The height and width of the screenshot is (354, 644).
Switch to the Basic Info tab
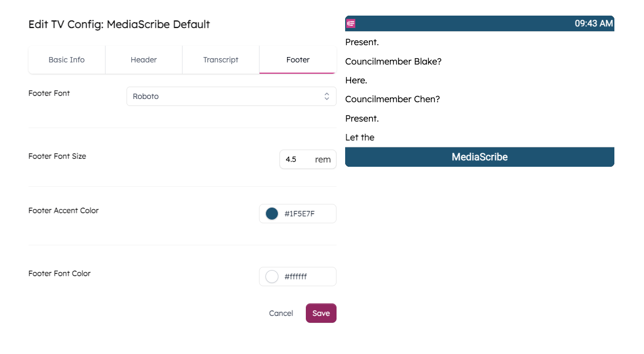[66, 60]
